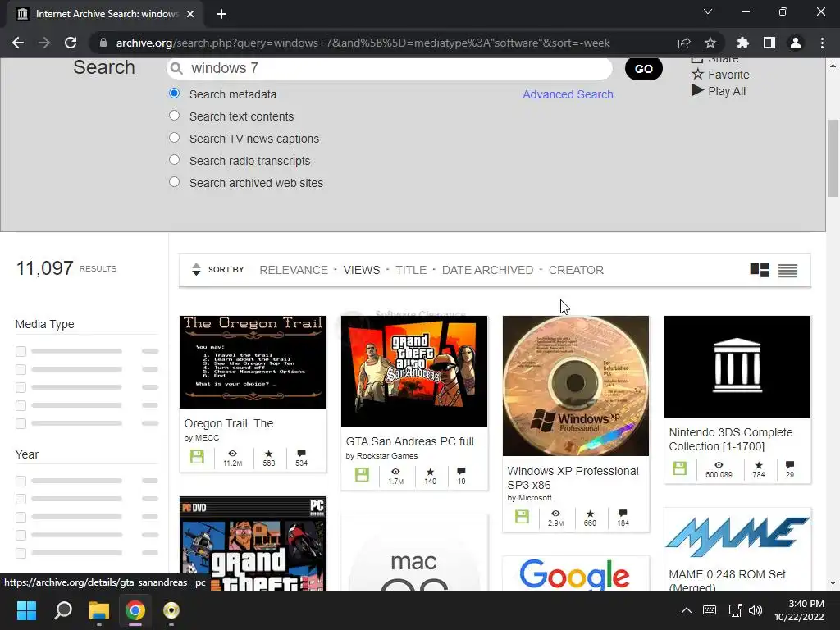
Task: Click the browser back arrow
Action: click(x=18, y=43)
